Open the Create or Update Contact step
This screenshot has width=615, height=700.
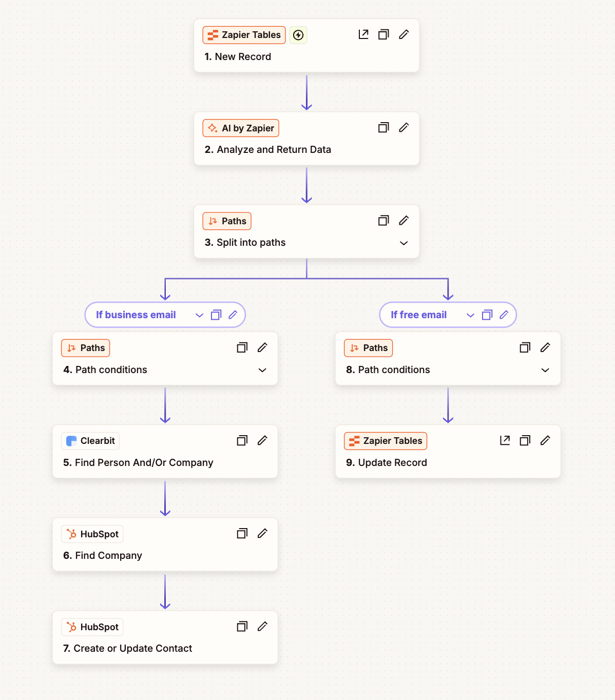click(x=165, y=637)
